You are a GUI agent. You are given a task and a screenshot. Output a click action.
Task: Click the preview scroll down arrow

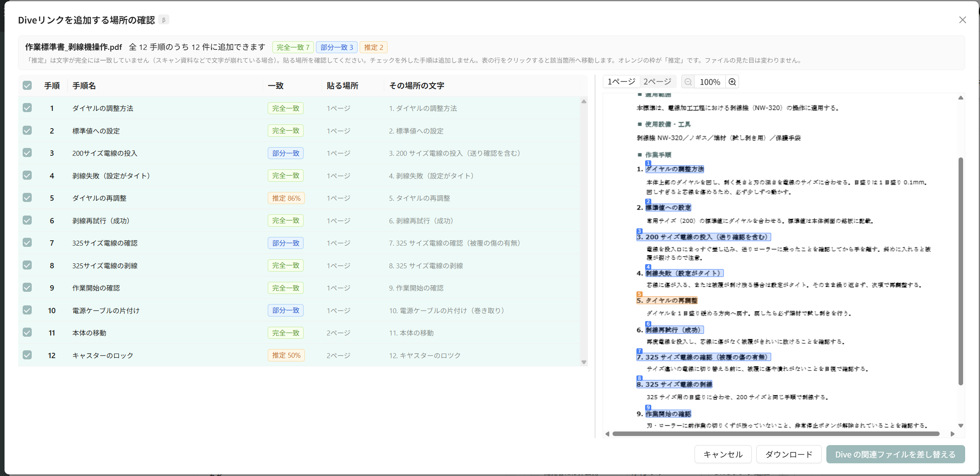pos(961,426)
